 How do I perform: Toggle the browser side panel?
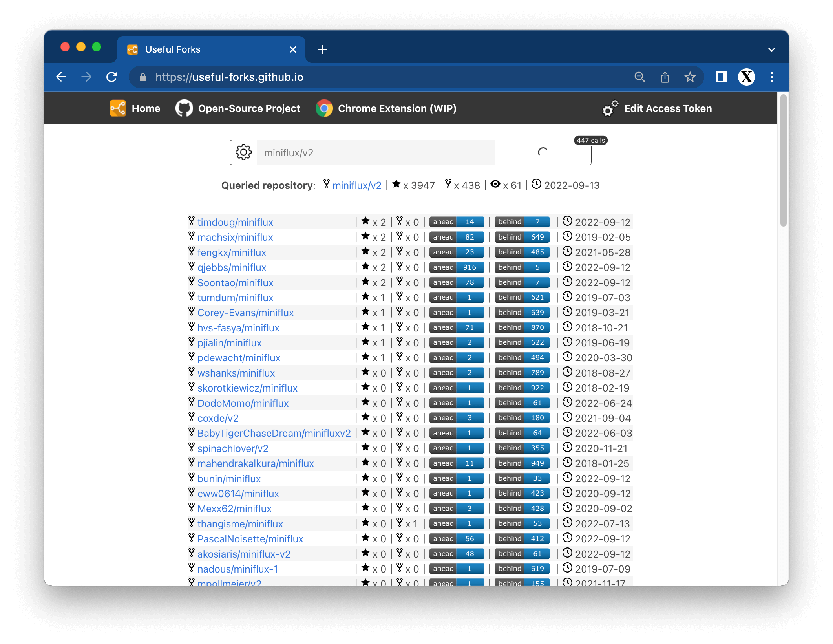pyautogui.click(x=721, y=77)
